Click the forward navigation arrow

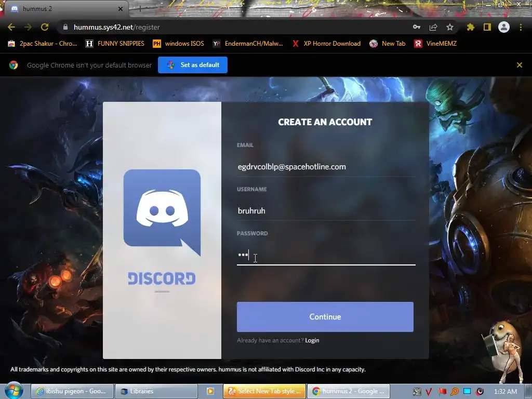28,27
